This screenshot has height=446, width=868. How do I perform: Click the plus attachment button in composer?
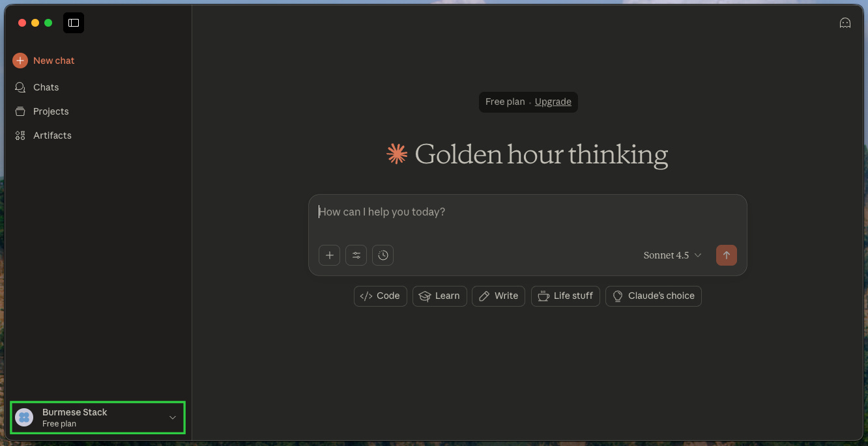pos(329,255)
